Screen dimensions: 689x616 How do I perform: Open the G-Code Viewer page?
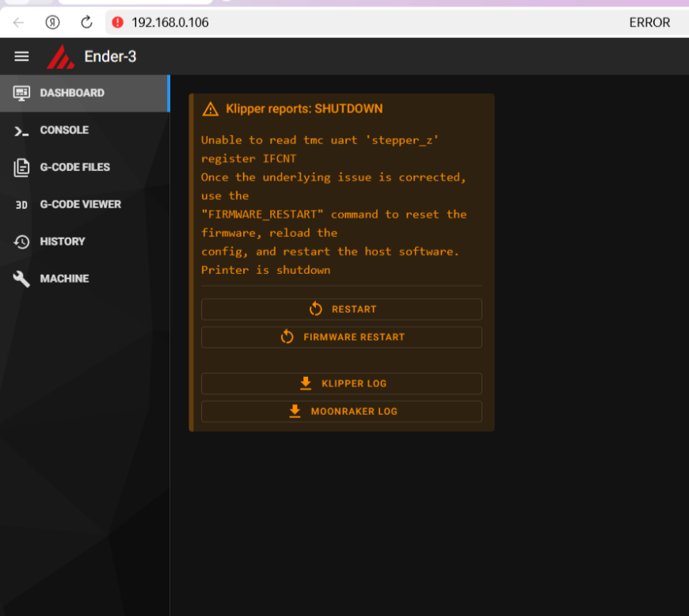click(x=85, y=205)
